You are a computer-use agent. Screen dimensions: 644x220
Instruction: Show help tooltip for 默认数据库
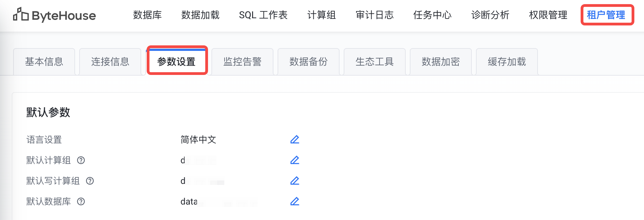[x=81, y=202]
